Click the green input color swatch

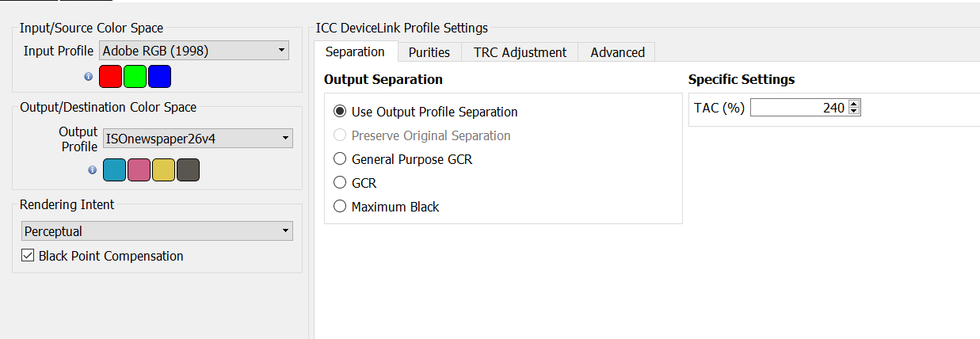pos(135,77)
